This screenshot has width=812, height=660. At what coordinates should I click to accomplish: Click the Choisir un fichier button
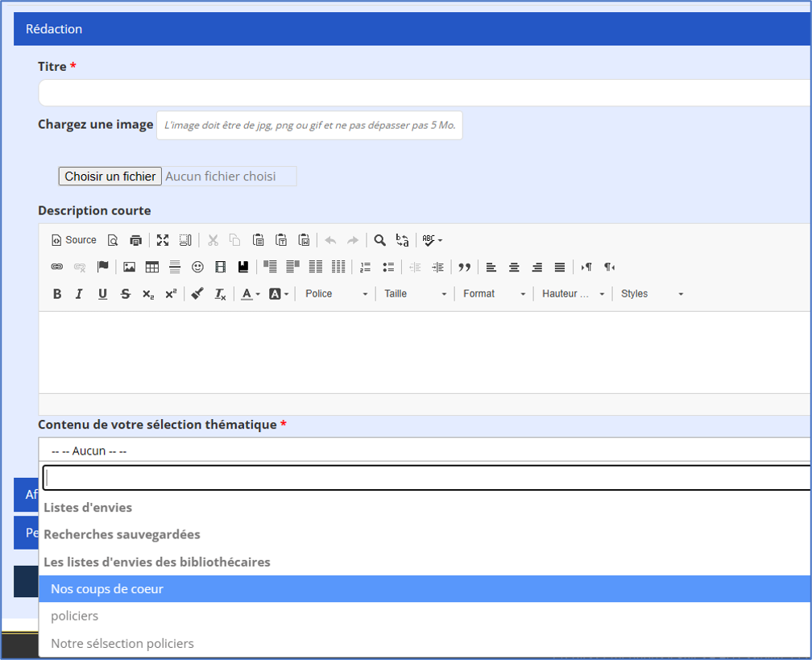point(110,176)
